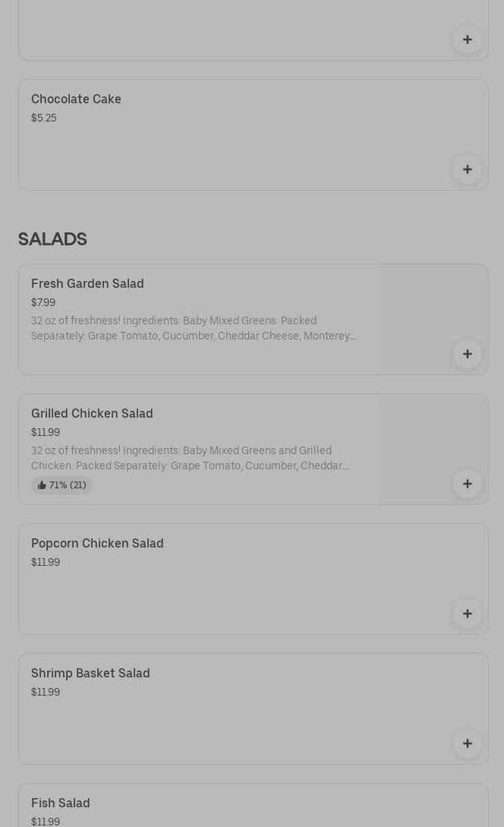The height and width of the screenshot is (827, 504).
Task: Add Grilled Chicken Salad using plus icon
Action: (467, 484)
